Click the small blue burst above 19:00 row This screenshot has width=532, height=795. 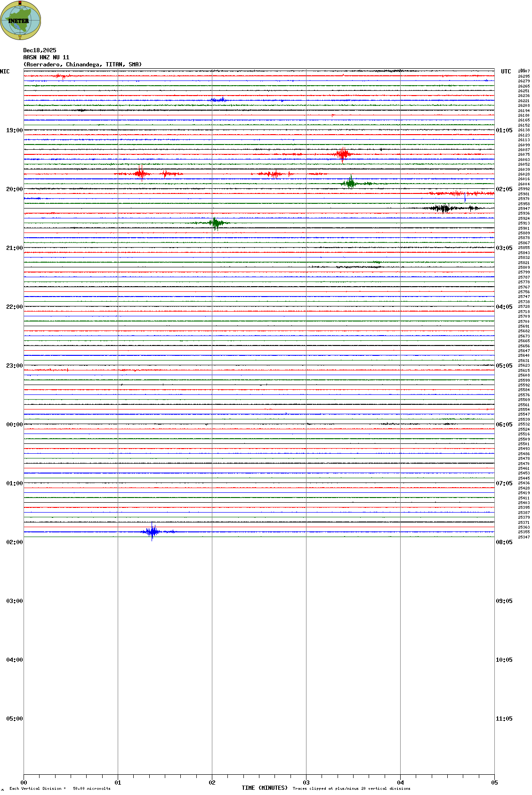(x=219, y=100)
